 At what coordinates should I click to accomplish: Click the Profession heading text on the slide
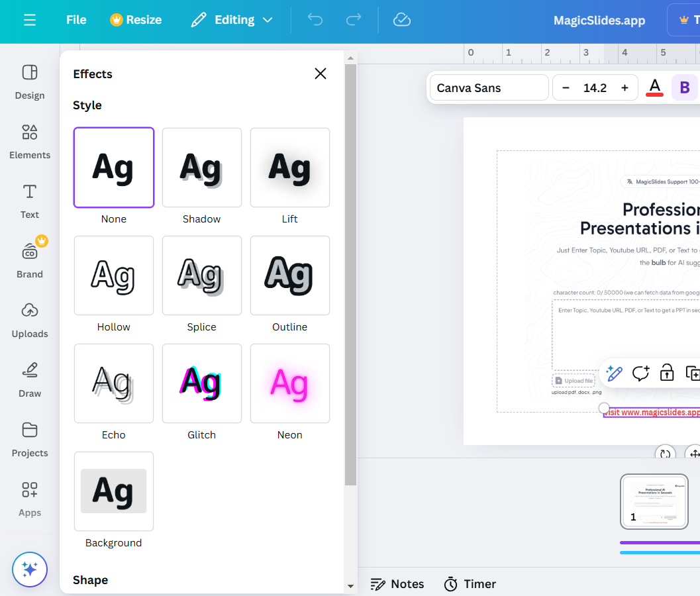pyautogui.click(x=661, y=209)
